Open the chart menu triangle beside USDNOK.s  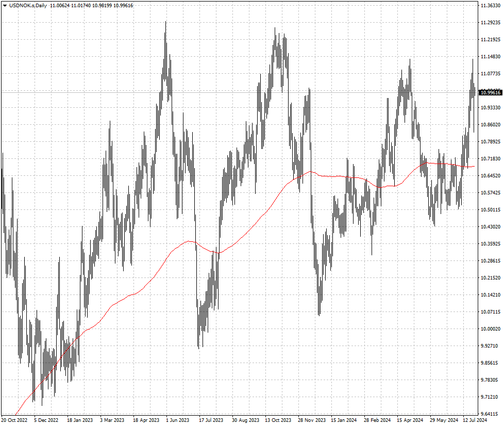pyautogui.click(x=5, y=6)
